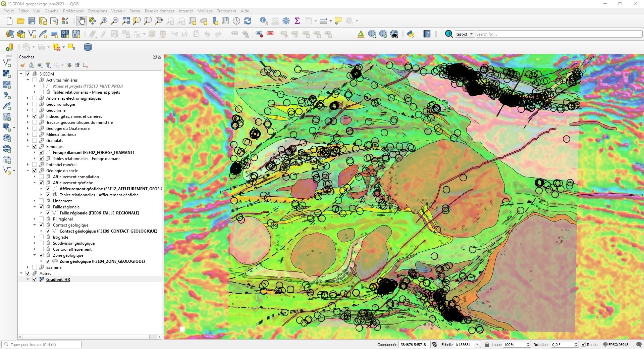
Task: Uncheck the Sondages group visibility
Action: (x=35, y=147)
